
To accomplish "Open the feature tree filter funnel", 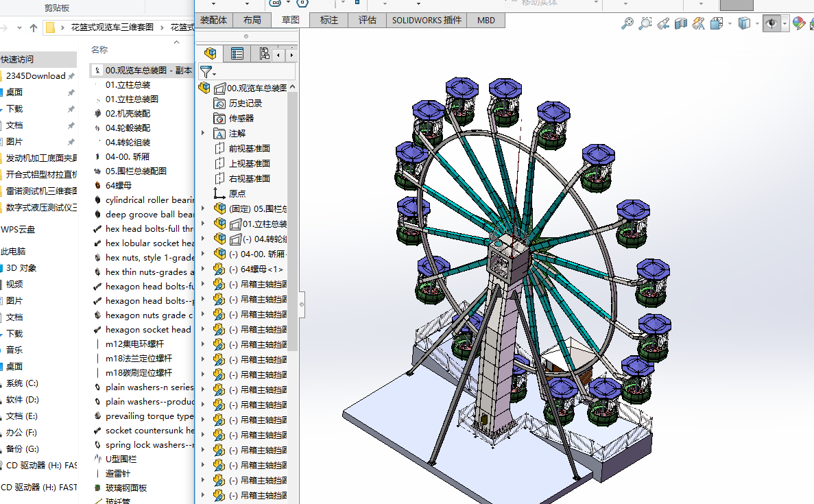I will [x=206, y=71].
